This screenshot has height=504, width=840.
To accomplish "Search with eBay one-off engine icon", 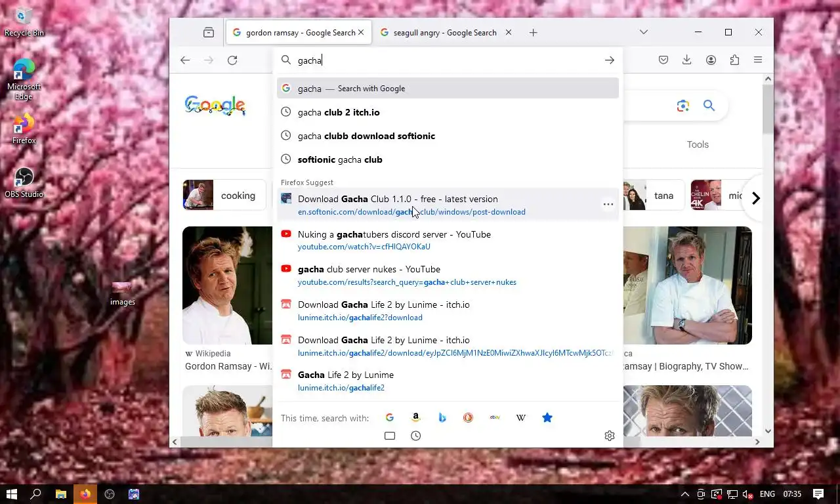I will pyautogui.click(x=495, y=417).
